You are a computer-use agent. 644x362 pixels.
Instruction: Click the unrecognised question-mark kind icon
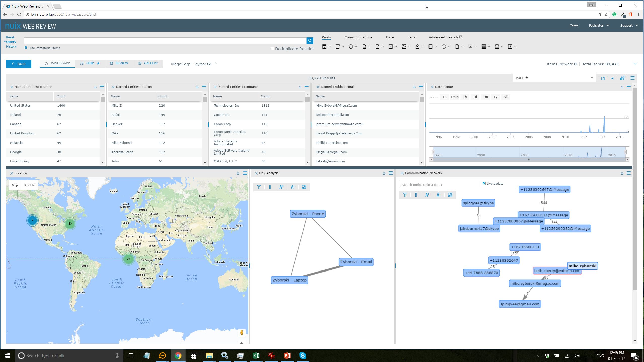(x=510, y=47)
